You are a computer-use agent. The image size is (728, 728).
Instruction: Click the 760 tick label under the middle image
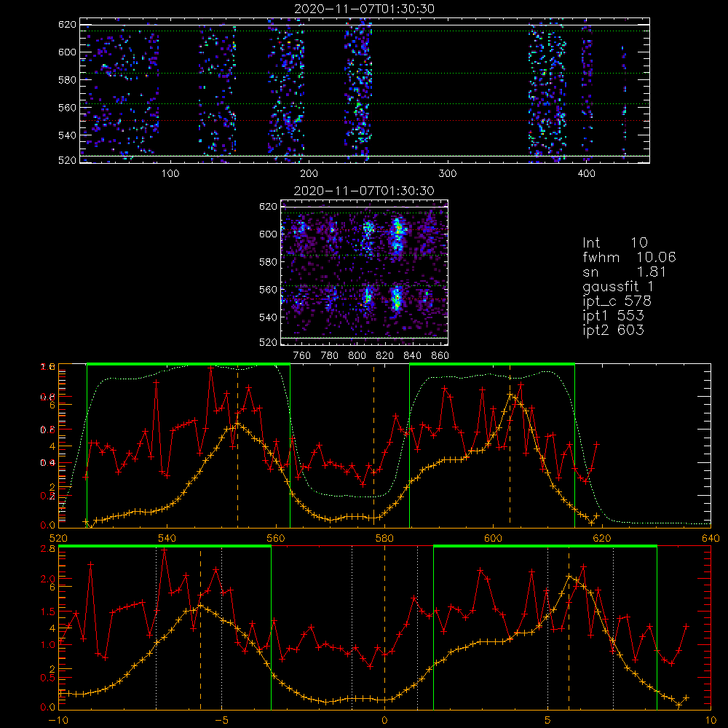click(302, 356)
